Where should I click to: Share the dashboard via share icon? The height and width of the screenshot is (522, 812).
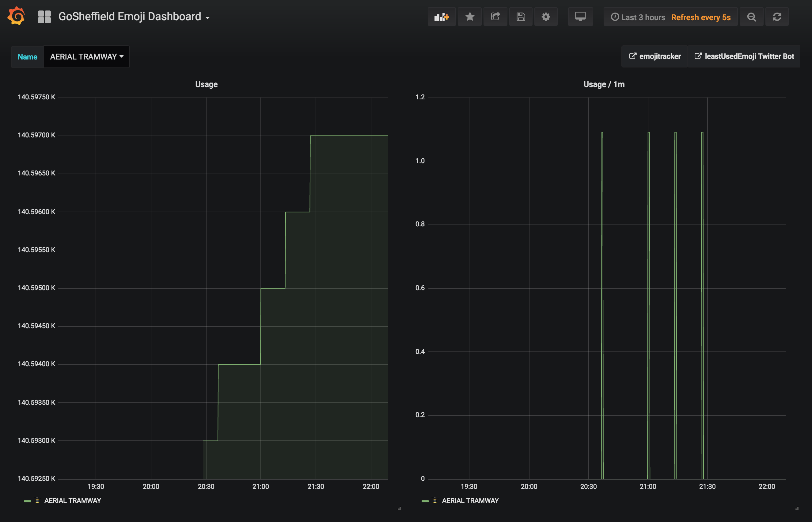point(495,17)
